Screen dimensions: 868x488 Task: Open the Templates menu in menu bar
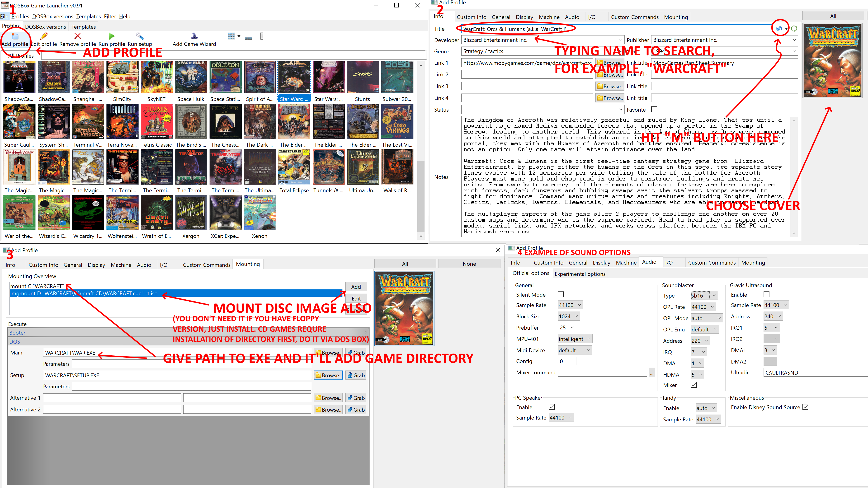coord(88,16)
